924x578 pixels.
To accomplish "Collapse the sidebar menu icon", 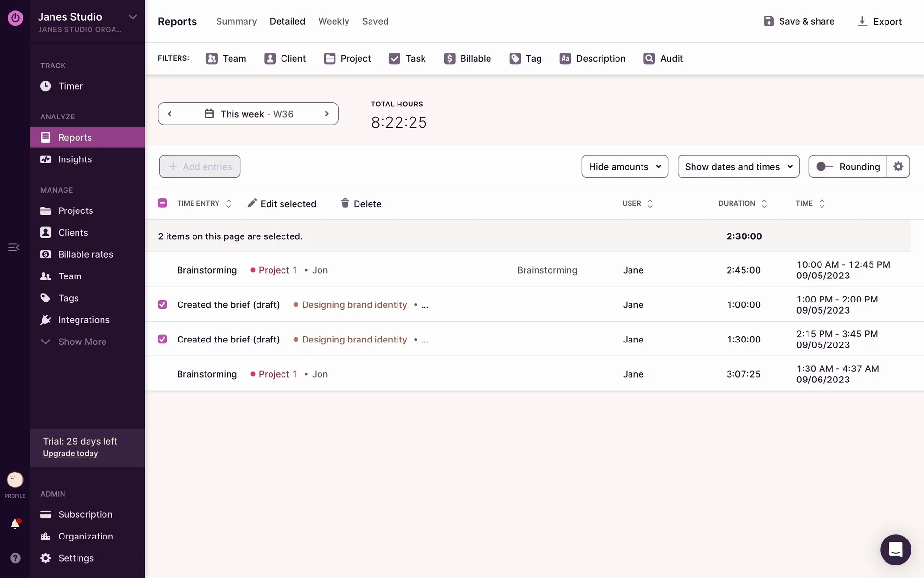I will [x=13, y=248].
